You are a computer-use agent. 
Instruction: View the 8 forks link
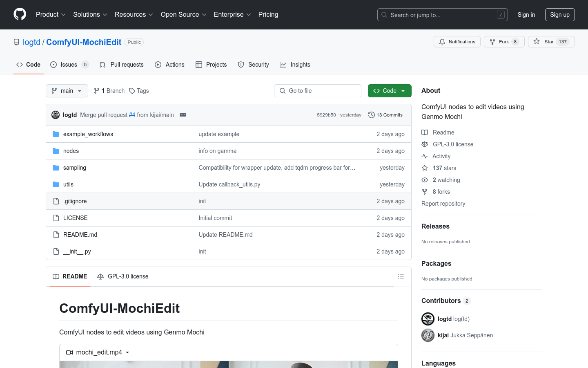pos(436,192)
